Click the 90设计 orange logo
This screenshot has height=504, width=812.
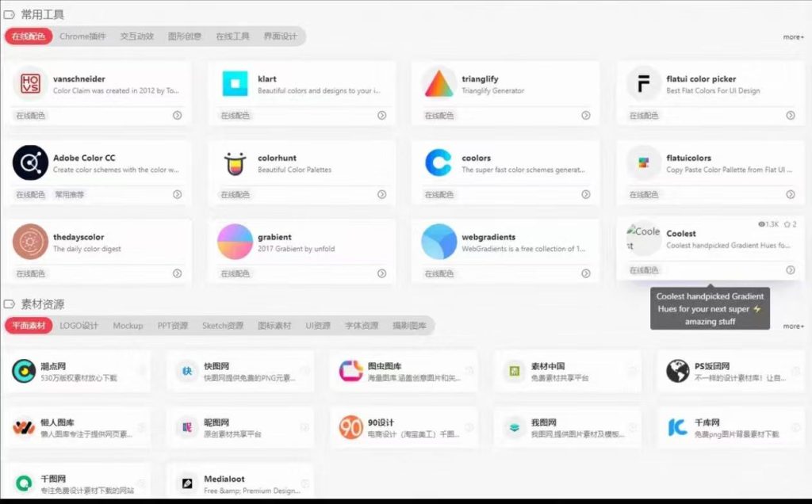[350, 428]
